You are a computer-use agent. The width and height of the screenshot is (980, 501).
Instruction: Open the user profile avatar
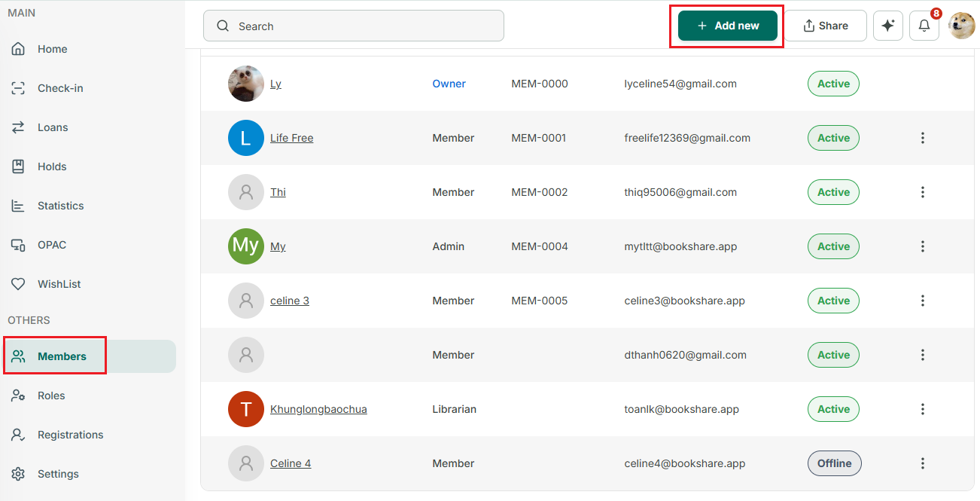tap(962, 26)
